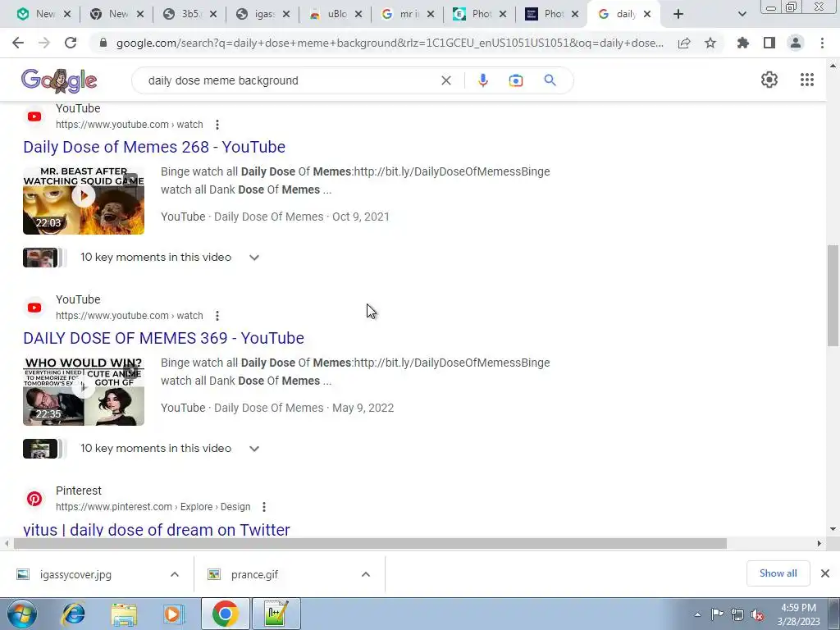The height and width of the screenshot is (630, 840).
Task: Switch to the first New tab
Action: pos(44,14)
